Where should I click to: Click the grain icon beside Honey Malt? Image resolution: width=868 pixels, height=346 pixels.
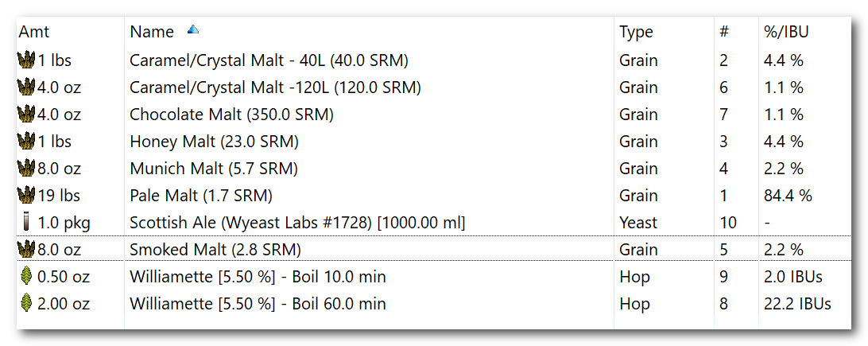(26, 141)
